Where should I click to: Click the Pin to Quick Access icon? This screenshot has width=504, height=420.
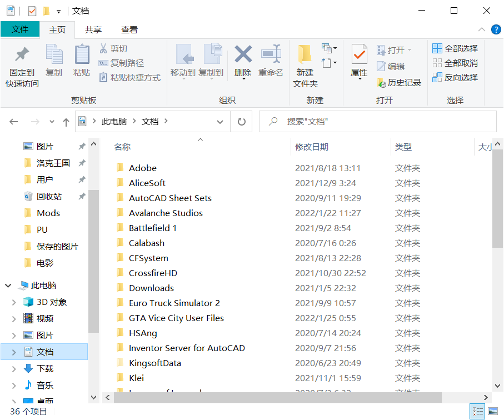(x=22, y=56)
